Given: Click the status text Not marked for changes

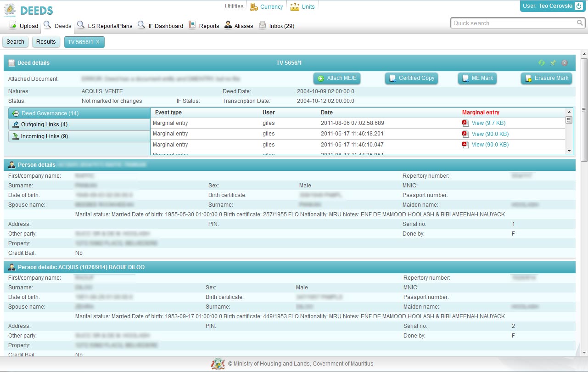Looking at the screenshot, I should click(112, 101).
